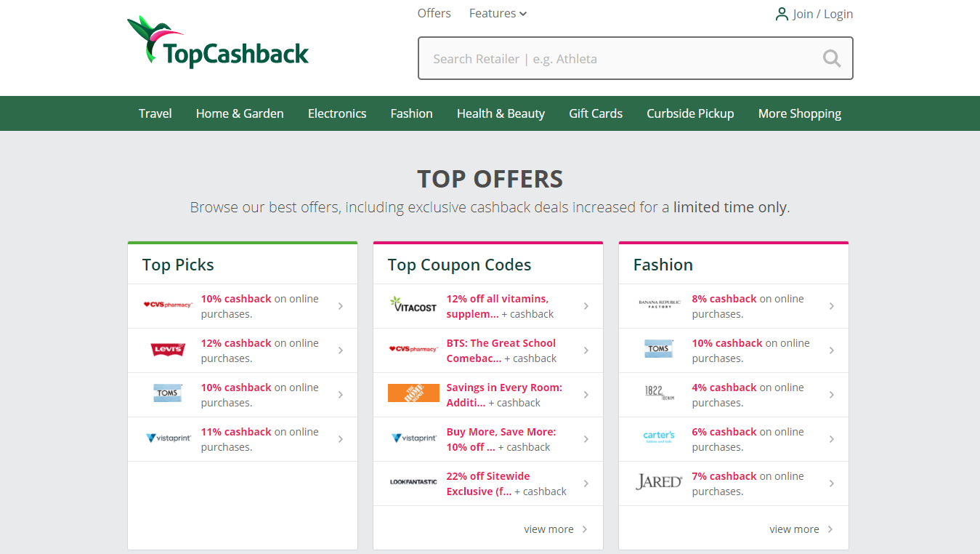Click the search magnifying glass icon
This screenshot has width=980, height=554.
point(830,58)
